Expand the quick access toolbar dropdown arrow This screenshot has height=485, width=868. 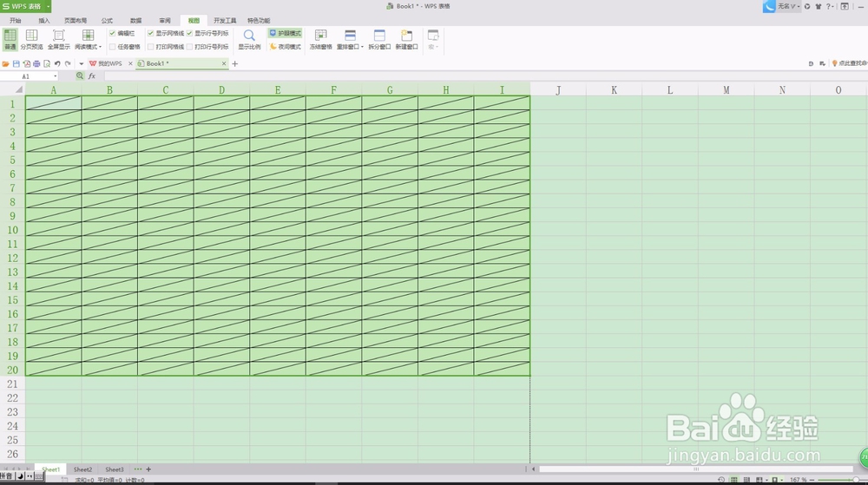(81, 63)
